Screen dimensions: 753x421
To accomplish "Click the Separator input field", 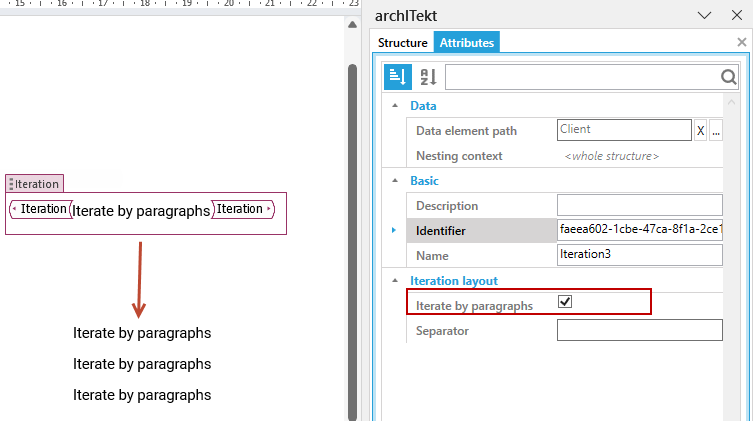I will (x=640, y=330).
